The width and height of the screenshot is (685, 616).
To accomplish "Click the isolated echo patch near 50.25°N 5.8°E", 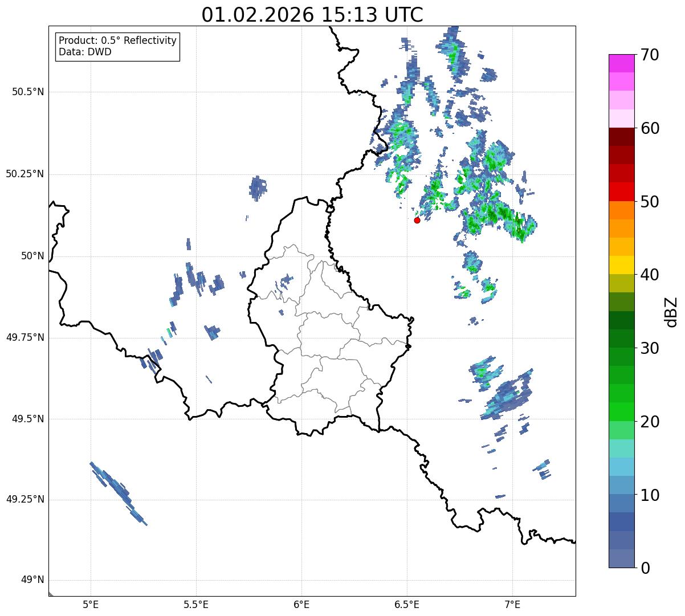I will coord(258,187).
